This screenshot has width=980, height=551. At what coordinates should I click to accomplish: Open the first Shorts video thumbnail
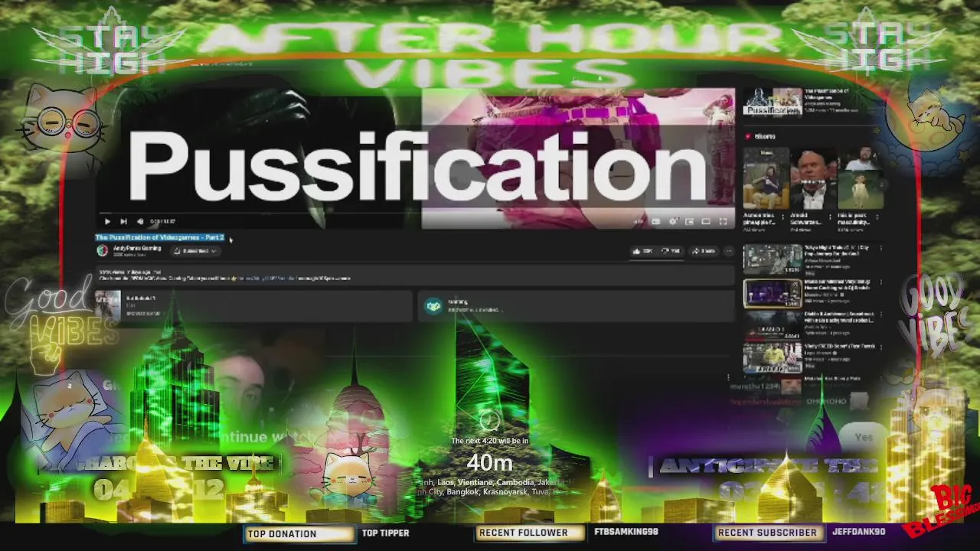coord(766,178)
